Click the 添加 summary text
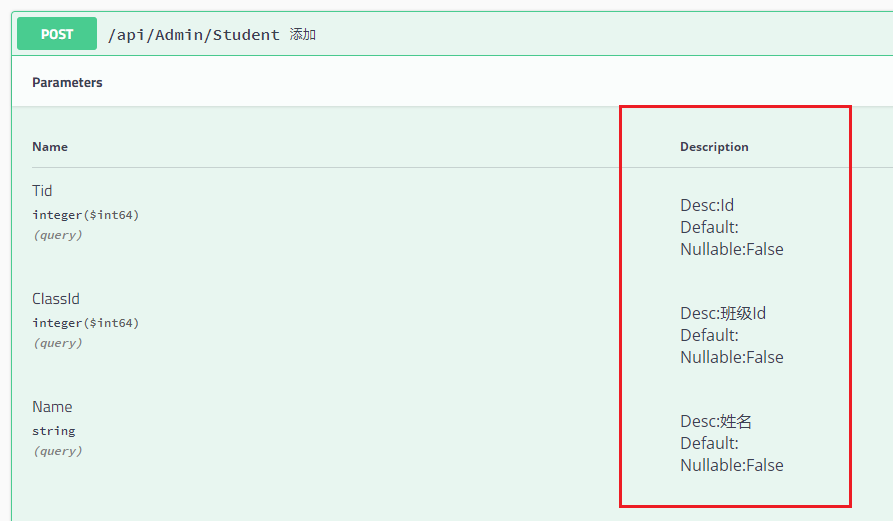The image size is (893, 521). [303, 35]
